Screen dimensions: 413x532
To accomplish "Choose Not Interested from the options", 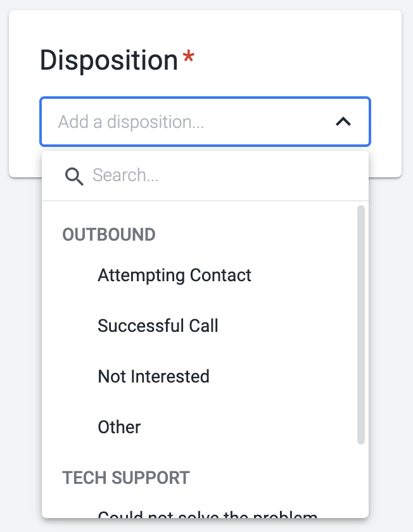I will [x=153, y=376].
